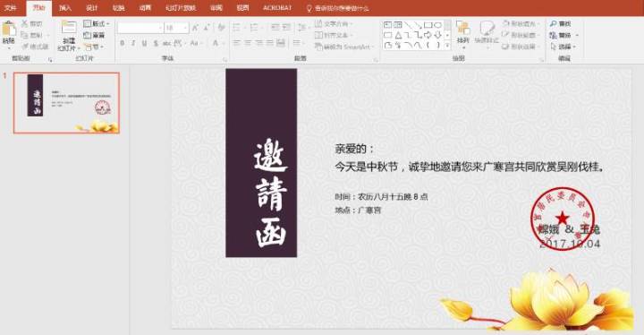Switch to the Transitions (切换) tab
This screenshot has height=335, width=644.
click(118, 8)
